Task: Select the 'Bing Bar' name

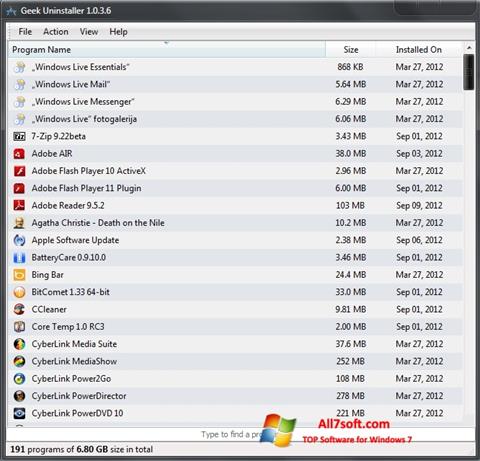Action: [x=48, y=275]
